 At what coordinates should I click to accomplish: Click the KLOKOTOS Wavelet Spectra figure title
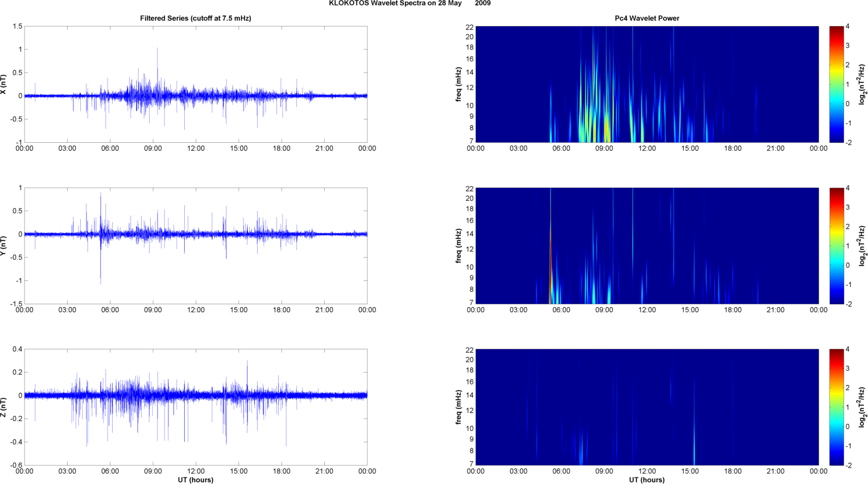(410, 3)
